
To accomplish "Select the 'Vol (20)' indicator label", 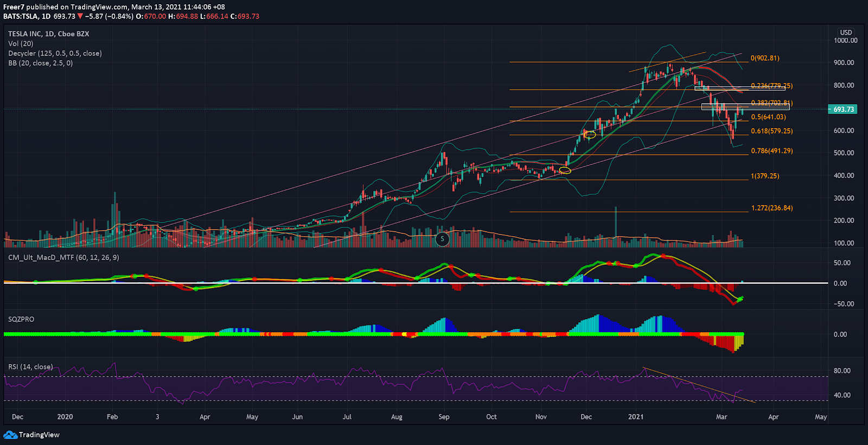I will pos(21,43).
